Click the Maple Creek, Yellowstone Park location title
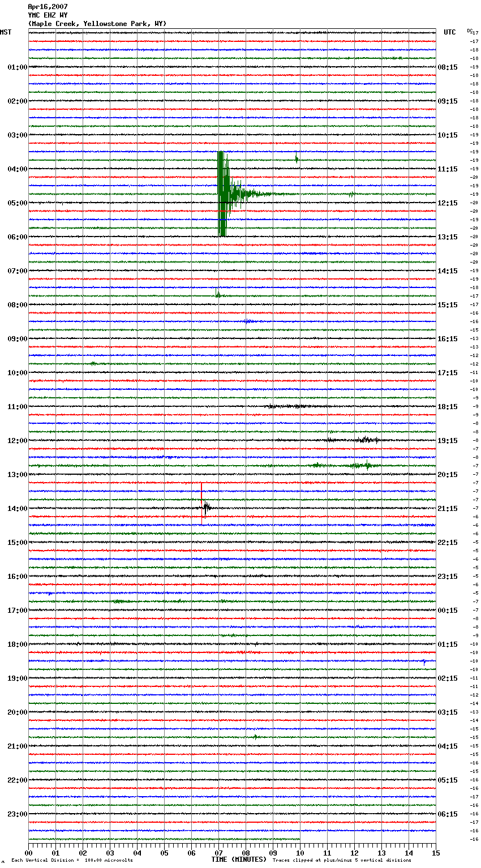Screen dimensions: 481x868 click(x=97, y=24)
